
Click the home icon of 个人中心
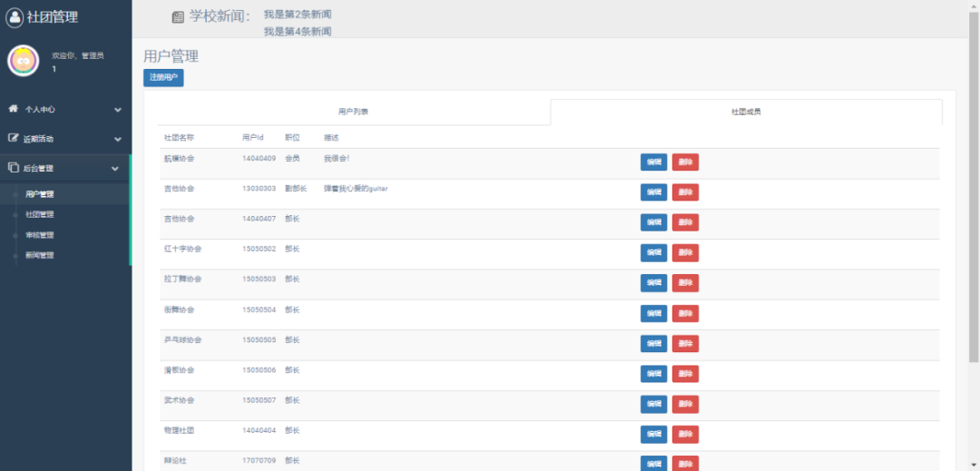13,109
